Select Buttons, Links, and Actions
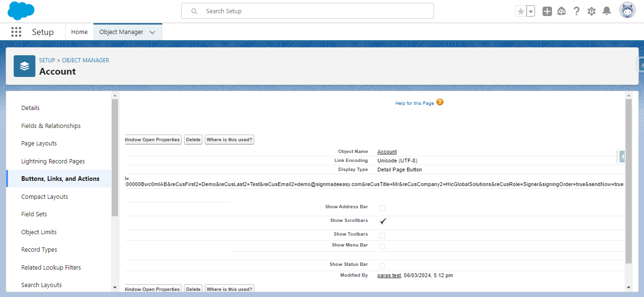 click(x=60, y=178)
